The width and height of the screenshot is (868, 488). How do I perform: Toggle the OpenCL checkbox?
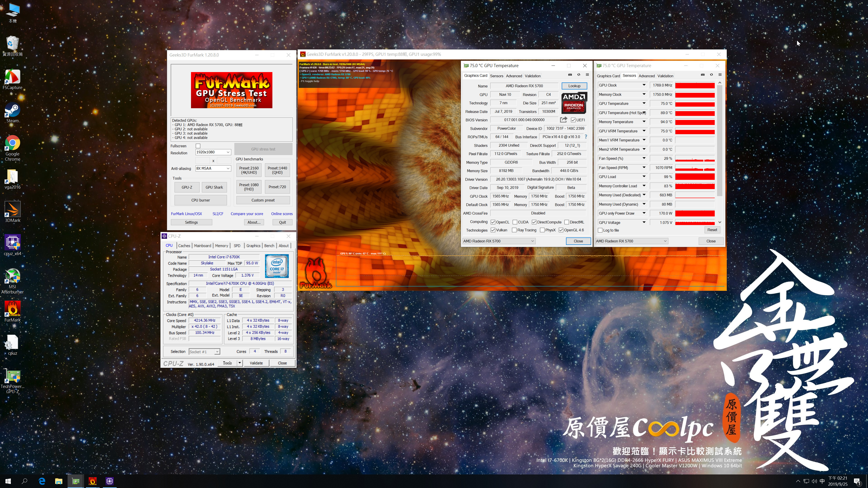click(493, 222)
